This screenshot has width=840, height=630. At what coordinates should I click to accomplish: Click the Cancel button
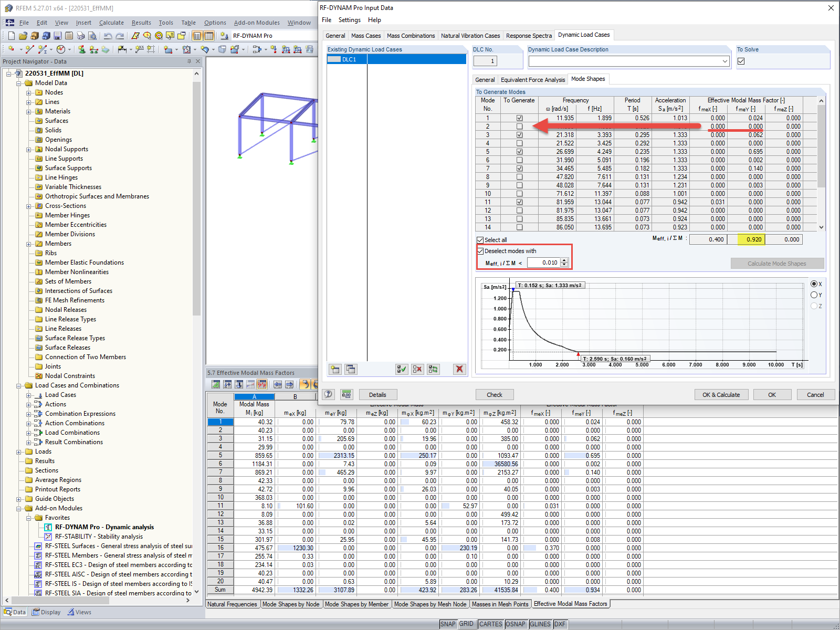coord(815,395)
